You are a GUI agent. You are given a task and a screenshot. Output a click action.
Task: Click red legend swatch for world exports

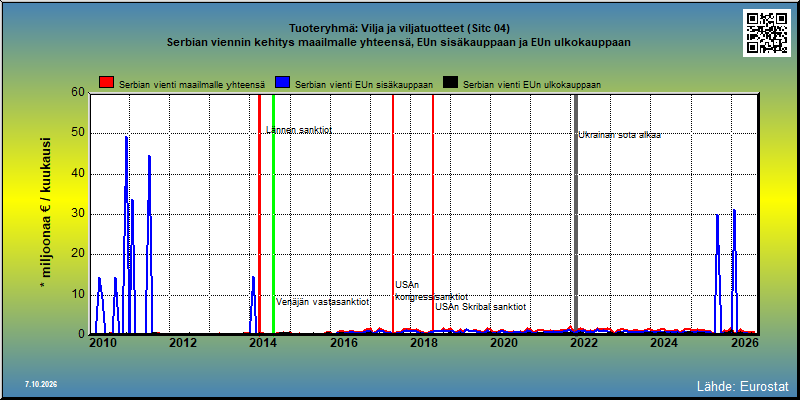pyautogui.click(x=107, y=83)
